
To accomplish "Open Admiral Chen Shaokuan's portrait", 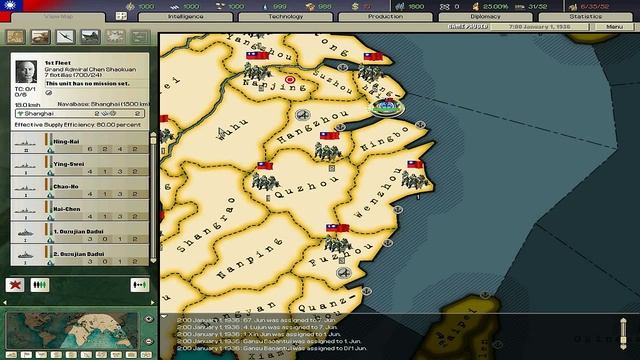I will point(26,71).
